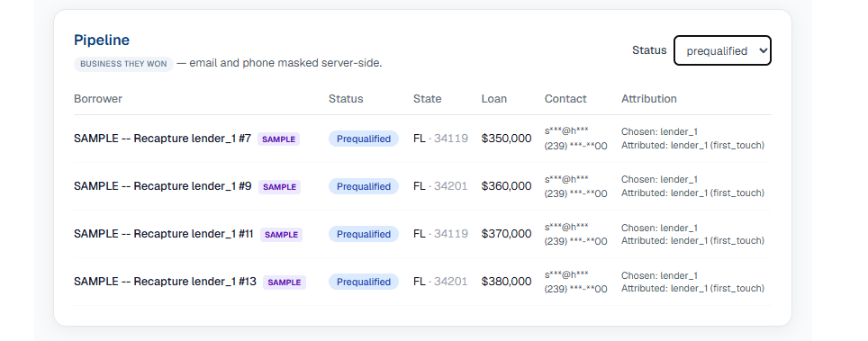Click the Pipeline heading
The height and width of the screenshot is (341, 868).
pyautogui.click(x=102, y=40)
